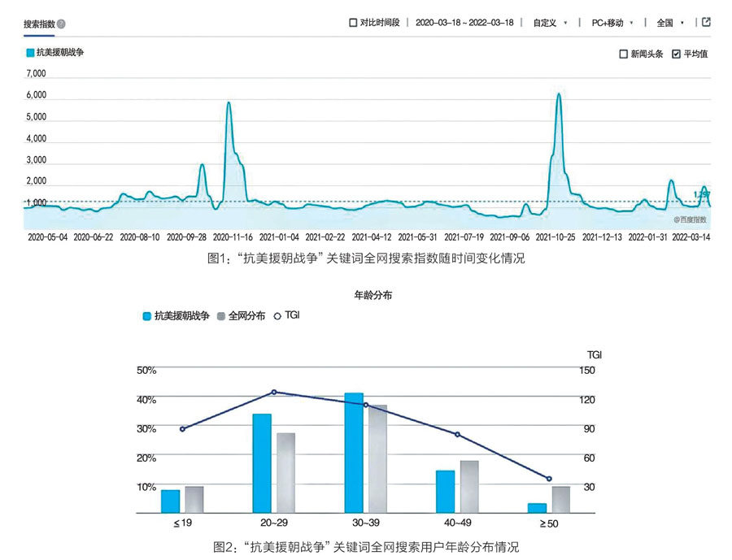Click the 百度指数 watermark link
The image size is (732, 560).
click(690, 219)
